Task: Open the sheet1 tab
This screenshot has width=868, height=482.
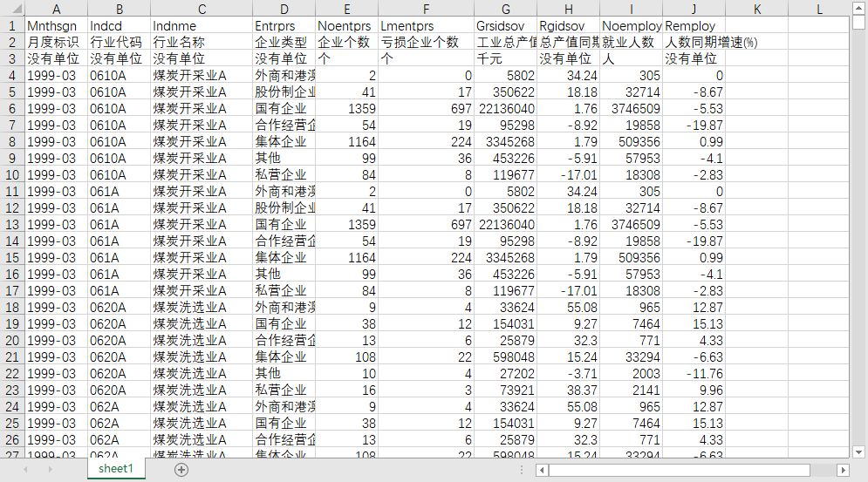Action: click(x=116, y=469)
